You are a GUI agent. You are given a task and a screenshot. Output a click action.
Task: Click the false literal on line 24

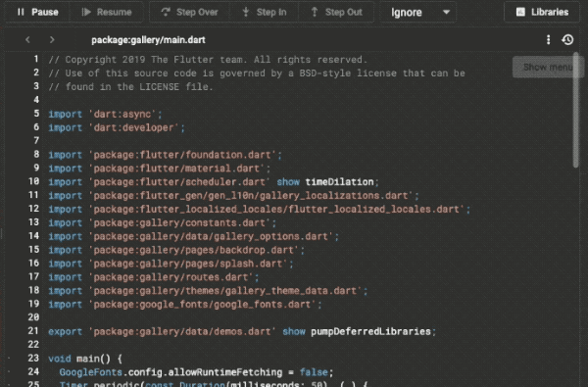click(314, 372)
